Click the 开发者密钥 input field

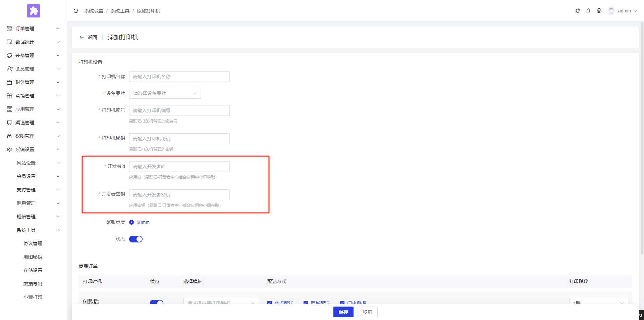179,195
